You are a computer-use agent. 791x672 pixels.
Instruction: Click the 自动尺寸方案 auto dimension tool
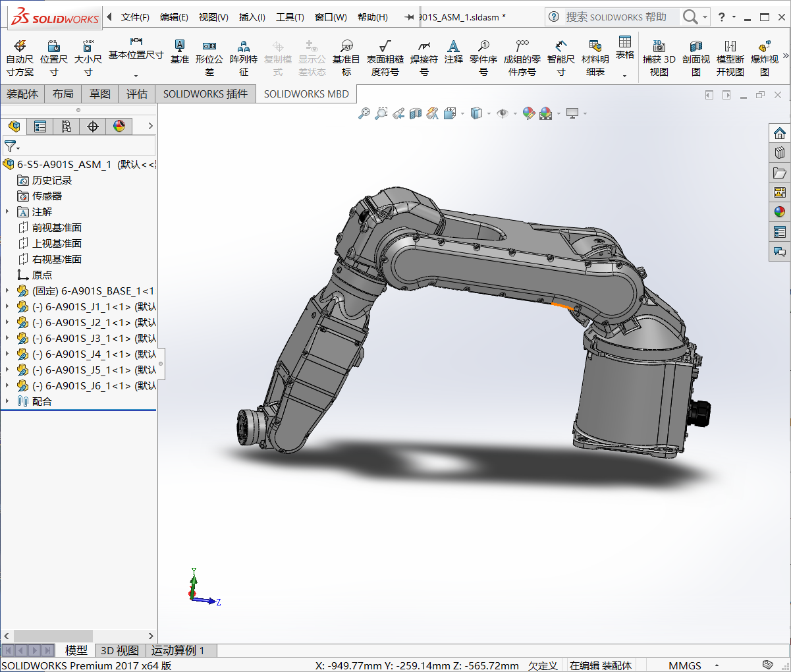click(20, 57)
